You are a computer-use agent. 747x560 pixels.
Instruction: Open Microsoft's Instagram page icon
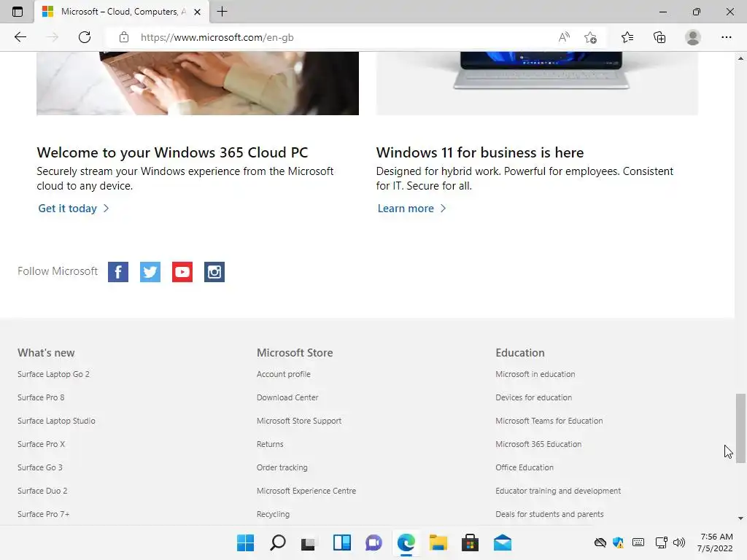[x=214, y=272]
